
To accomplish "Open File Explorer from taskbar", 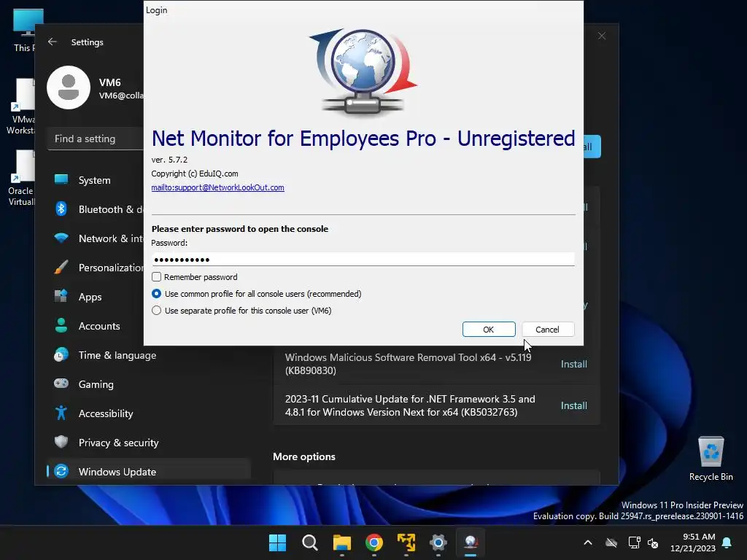I will tap(341, 542).
